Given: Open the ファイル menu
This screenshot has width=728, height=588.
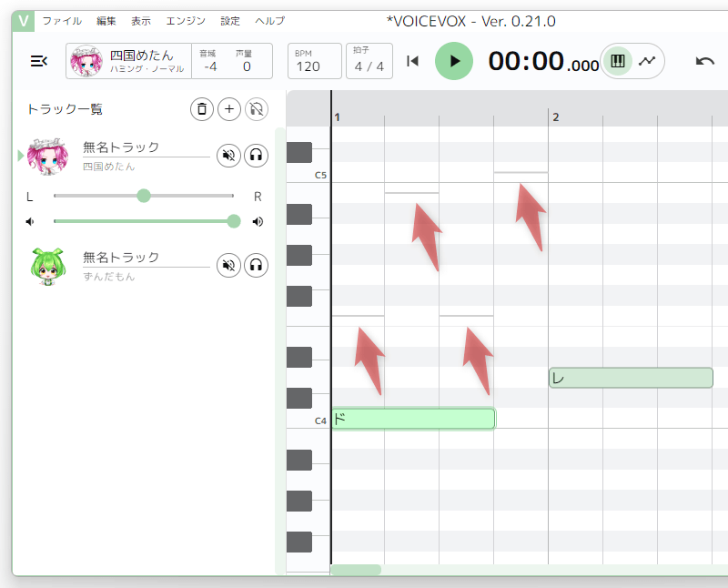Looking at the screenshot, I should point(62,21).
